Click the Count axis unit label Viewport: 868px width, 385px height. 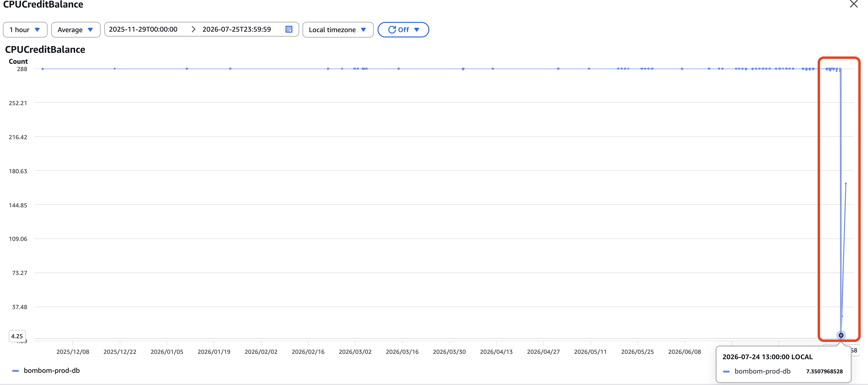18,61
